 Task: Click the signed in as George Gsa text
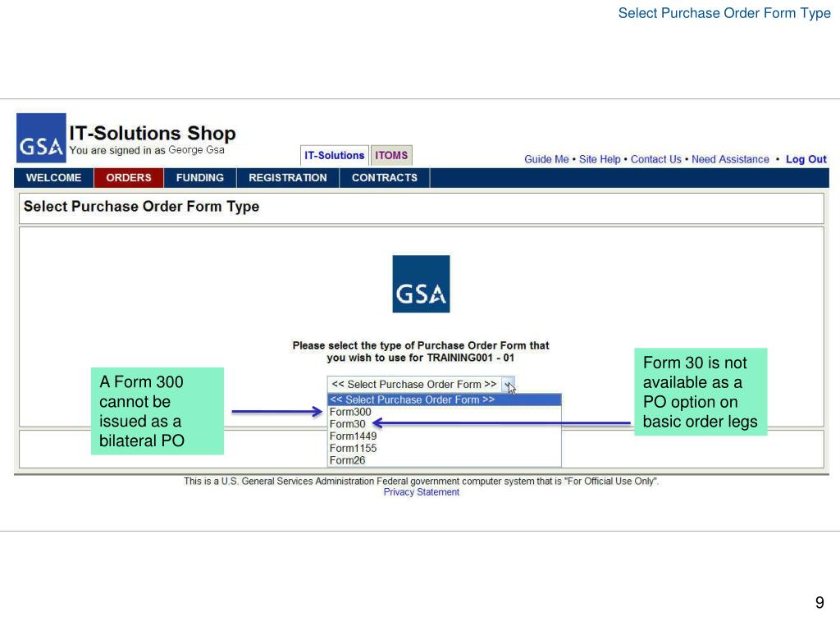[x=147, y=150]
